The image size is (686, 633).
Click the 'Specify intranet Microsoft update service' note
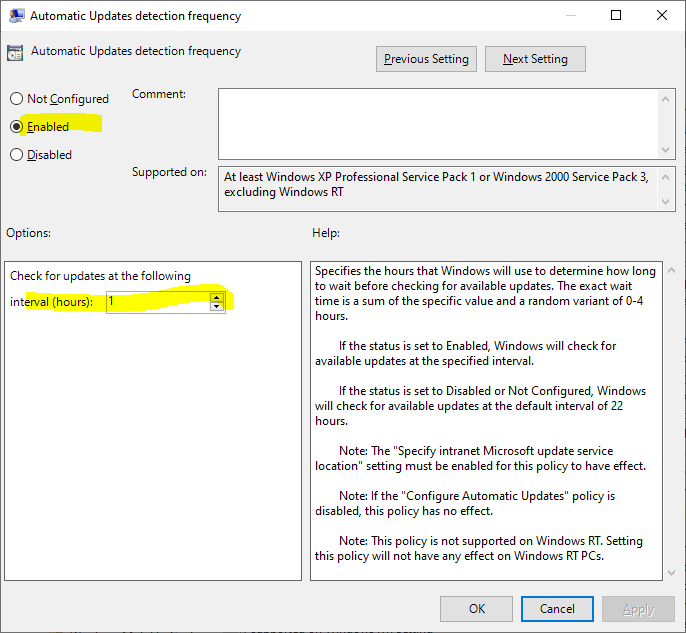point(480,458)
